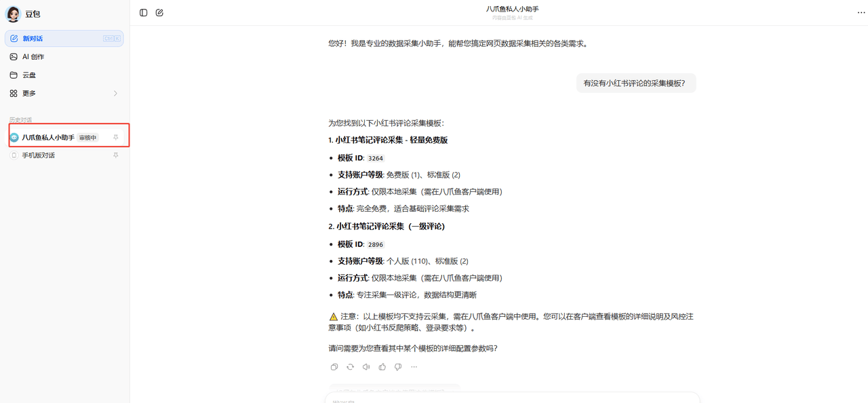Start a new chat with 新对话

tap(64, 39)
